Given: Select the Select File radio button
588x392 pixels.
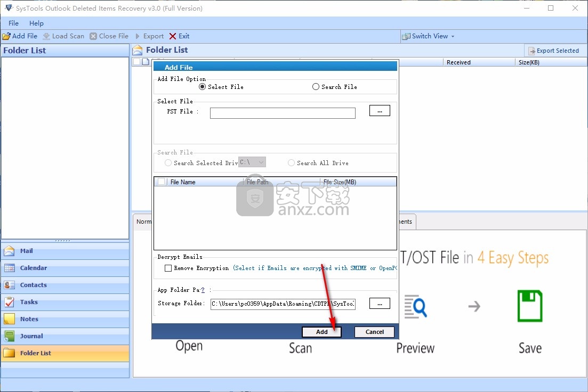Looking at the screenshot, I should coord(203,87).
